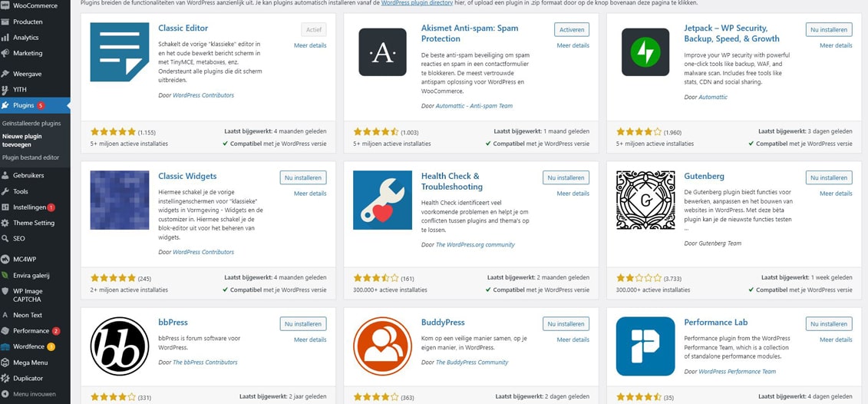Click the BuddyPress orange icon
Image resolution: width=868 pixels, height=404 pixels.
[x=382, y=346]
